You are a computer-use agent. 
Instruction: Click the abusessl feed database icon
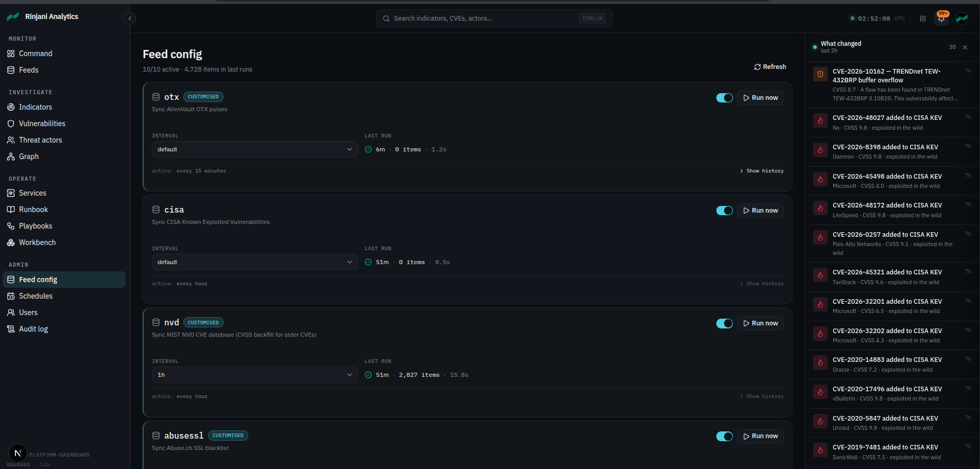(x=156, y=436)
